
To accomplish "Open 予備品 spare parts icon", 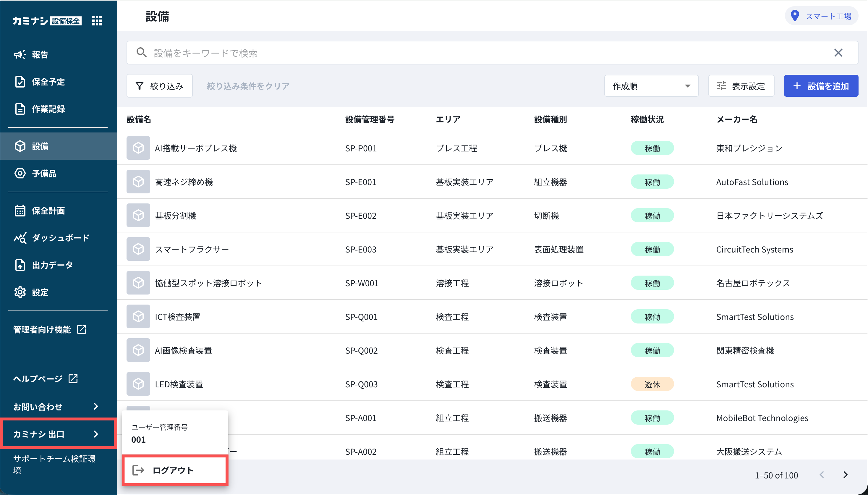I will pyautogui.click(x=20, y=173).
